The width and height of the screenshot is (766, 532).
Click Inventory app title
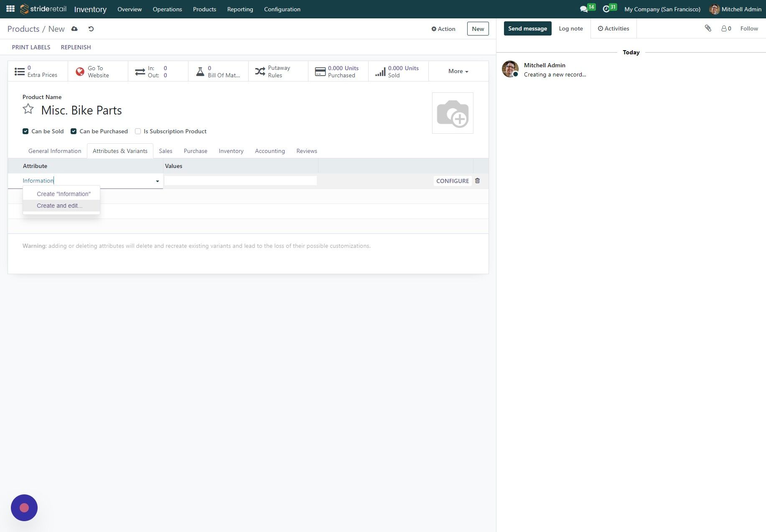pyautogui.click(x=90, y=9)
